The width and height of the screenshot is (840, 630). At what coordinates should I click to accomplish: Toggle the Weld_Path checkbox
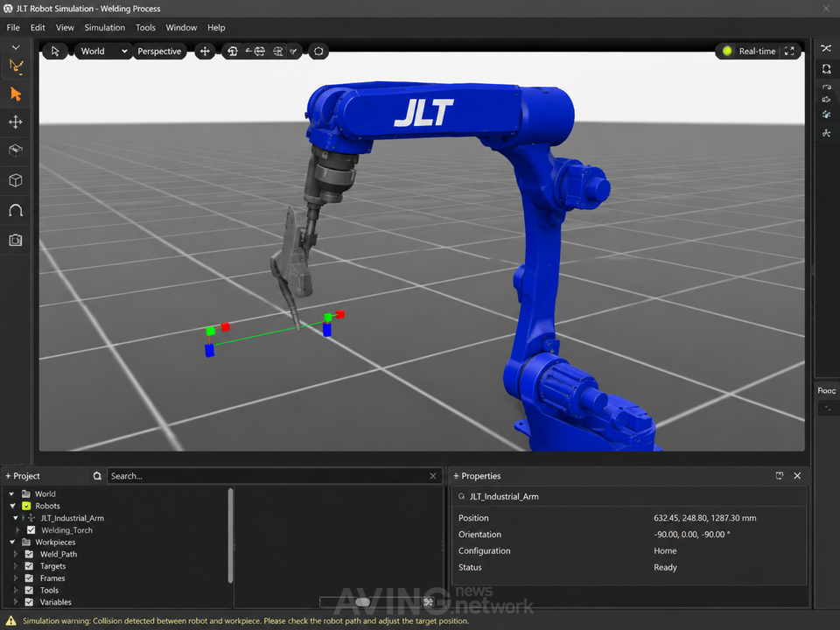(29, 554)
